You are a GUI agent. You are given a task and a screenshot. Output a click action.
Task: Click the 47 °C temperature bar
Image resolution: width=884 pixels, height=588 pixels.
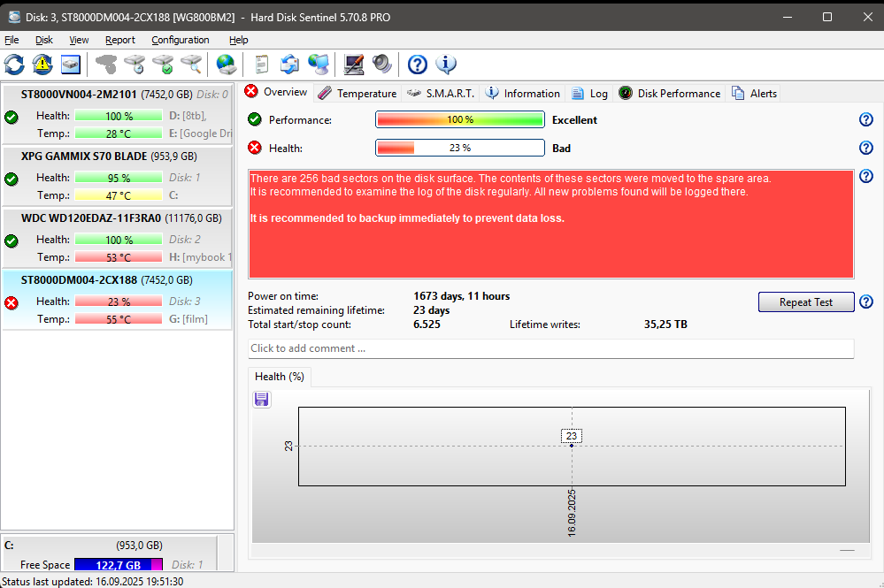(x=119, y=195)
